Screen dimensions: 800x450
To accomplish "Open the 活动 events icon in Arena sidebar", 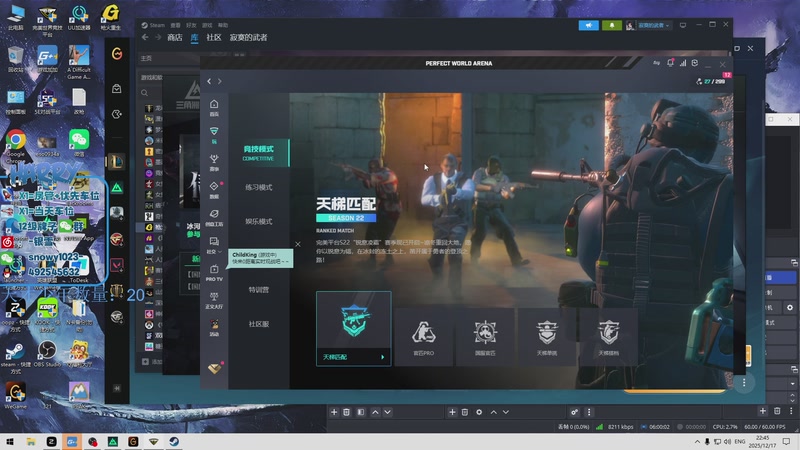I will 214,328.
